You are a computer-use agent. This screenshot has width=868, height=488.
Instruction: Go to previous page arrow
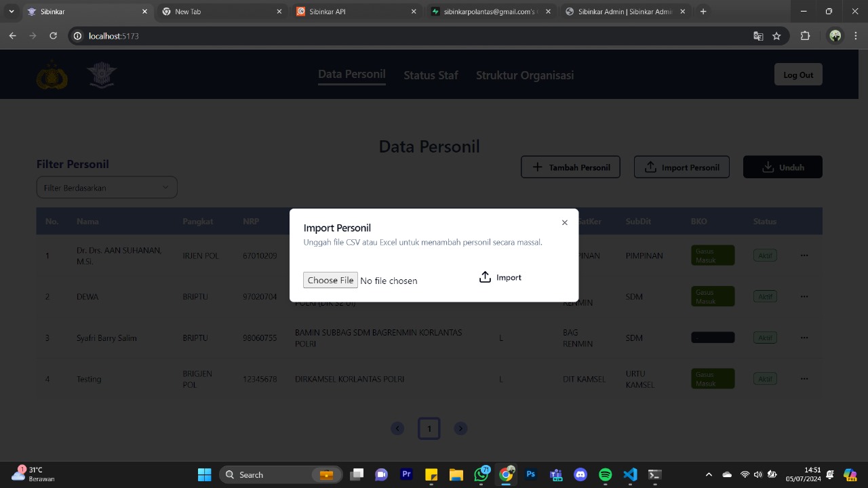pyautogui.click(x=397, y=428)
